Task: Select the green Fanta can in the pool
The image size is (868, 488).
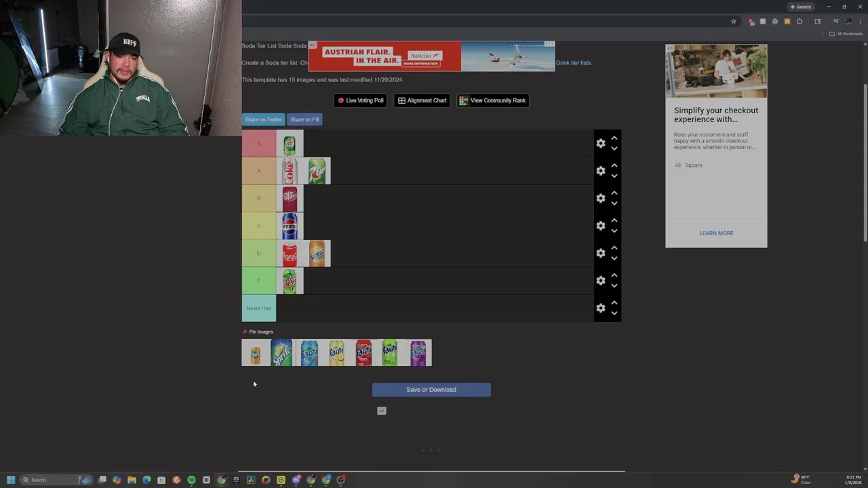Action: click(x=391, y=352)
